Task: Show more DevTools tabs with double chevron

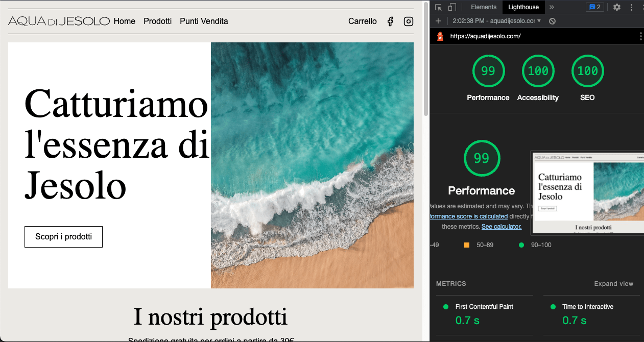Action: click(x=552, y=7)
